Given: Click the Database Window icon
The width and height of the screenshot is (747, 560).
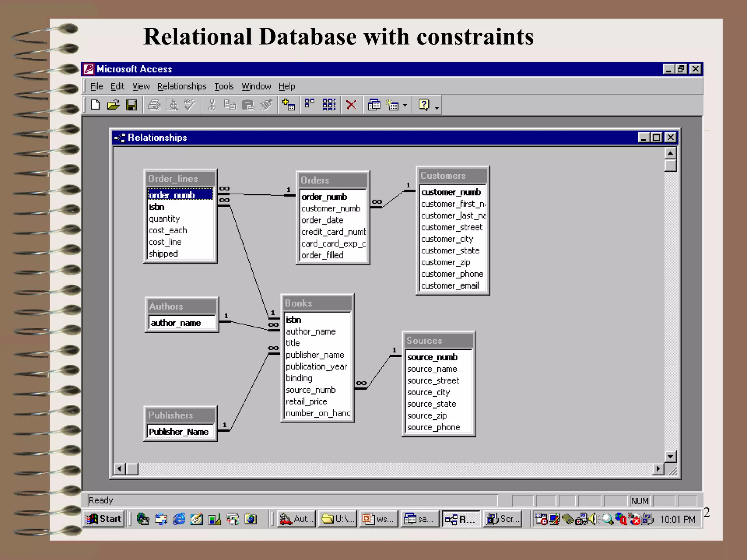Looking at the screenshot, I should pyautogui.click(x=374, y=105).
